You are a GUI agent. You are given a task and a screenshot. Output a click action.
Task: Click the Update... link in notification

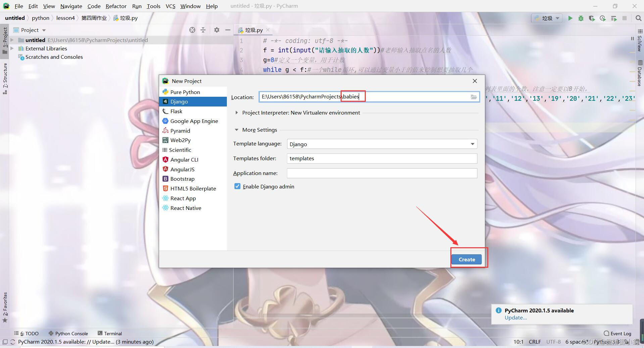pos(515,317)
